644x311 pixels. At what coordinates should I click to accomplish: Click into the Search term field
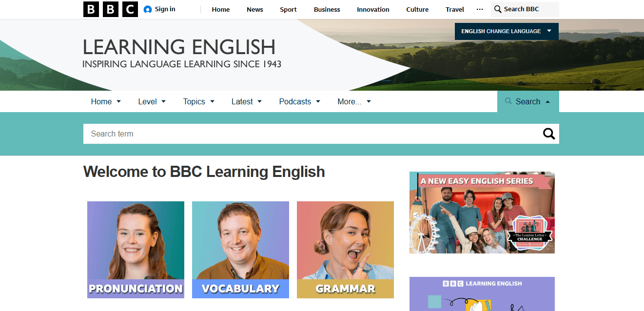click(312, 134)
